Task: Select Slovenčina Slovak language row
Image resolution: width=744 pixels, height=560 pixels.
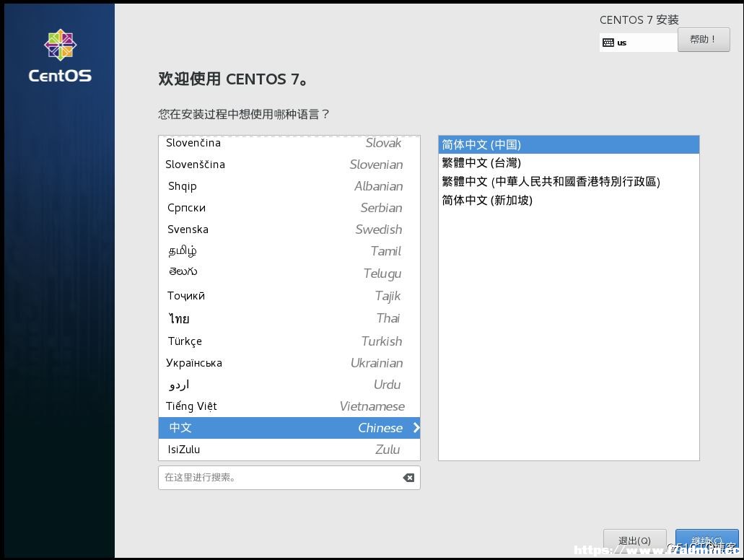Action: click(x=289, y=143)
